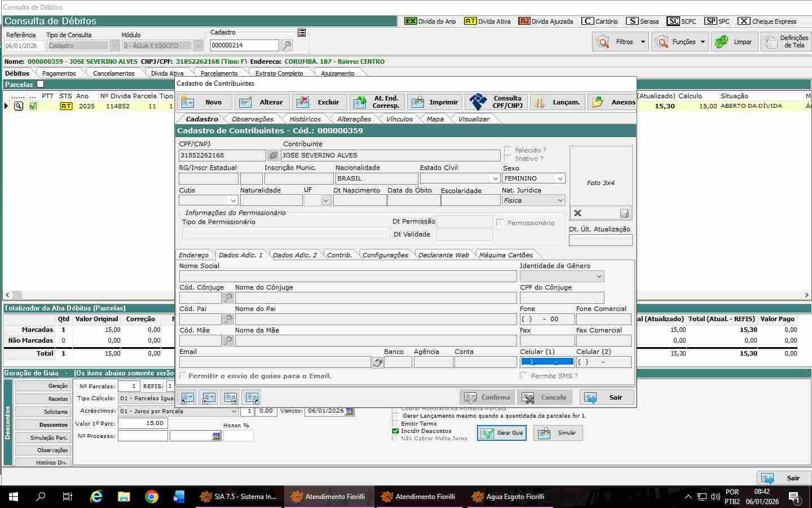Click the Imprimir printer icon
Screen dimensions: 812x508
[x=418, y=102]
